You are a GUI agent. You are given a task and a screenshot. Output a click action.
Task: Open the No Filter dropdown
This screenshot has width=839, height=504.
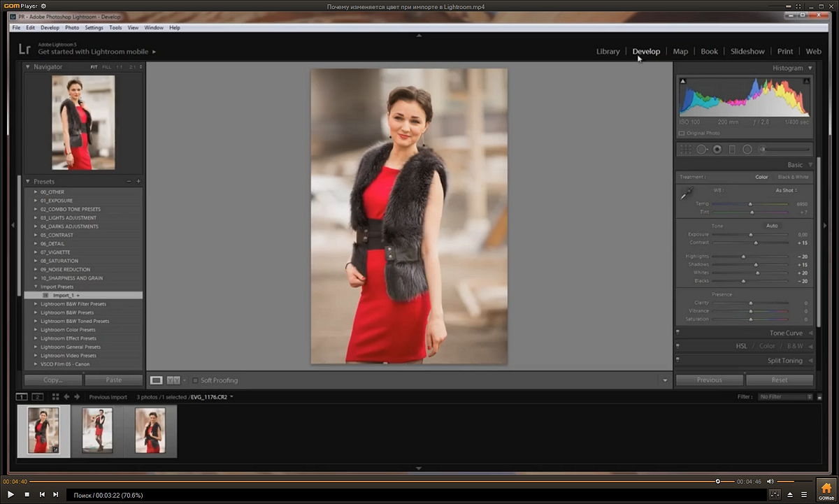pos(786,397)
